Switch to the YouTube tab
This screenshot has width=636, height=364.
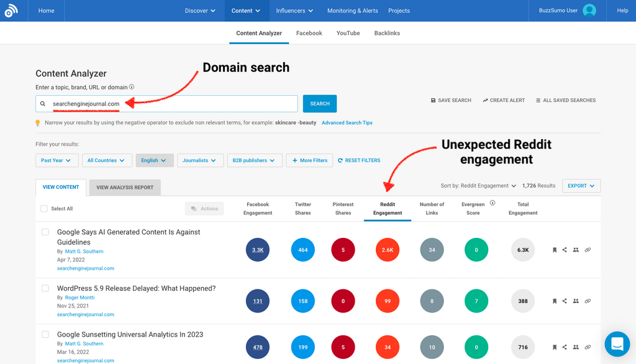click(x=348, y=33)
